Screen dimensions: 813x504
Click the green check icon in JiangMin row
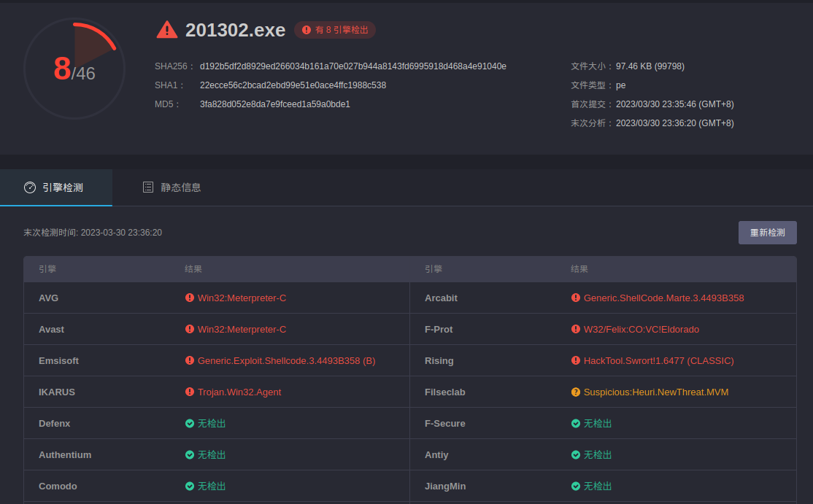click(576, 486)
